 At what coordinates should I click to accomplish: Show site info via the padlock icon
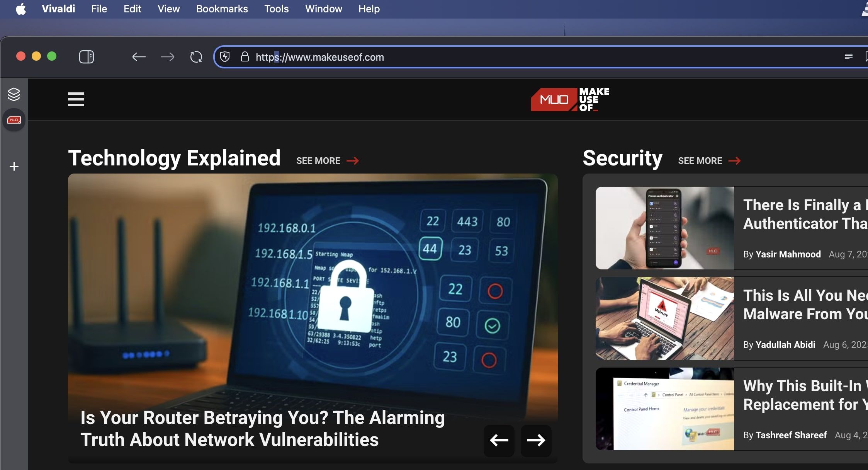tap(245, 57)
